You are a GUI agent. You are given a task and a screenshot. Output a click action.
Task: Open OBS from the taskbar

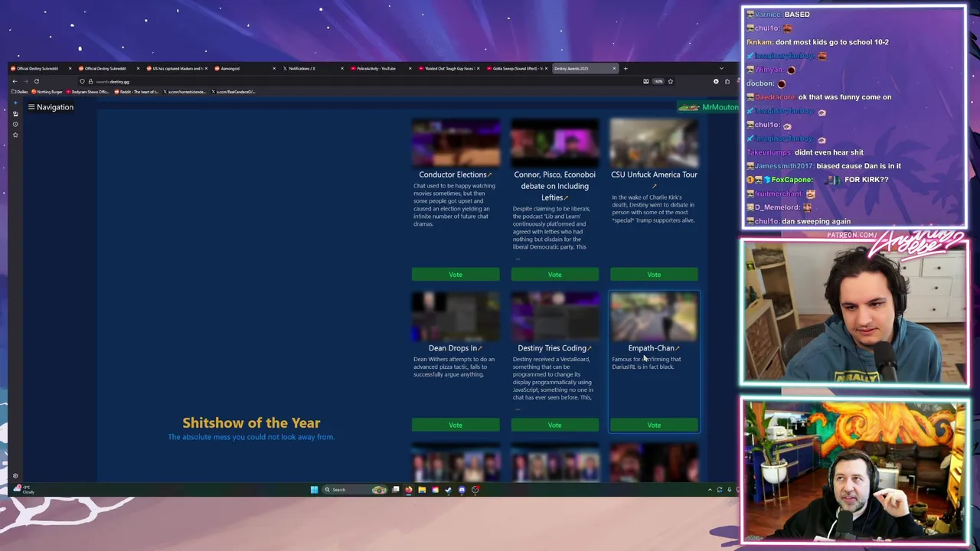pos(475,490)
